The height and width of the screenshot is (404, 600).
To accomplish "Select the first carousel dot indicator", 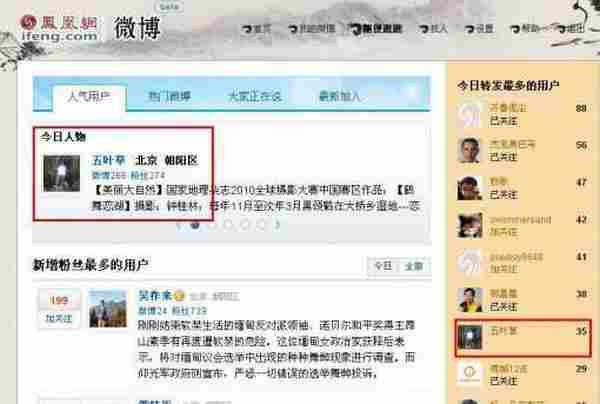I will coord(195,225).
